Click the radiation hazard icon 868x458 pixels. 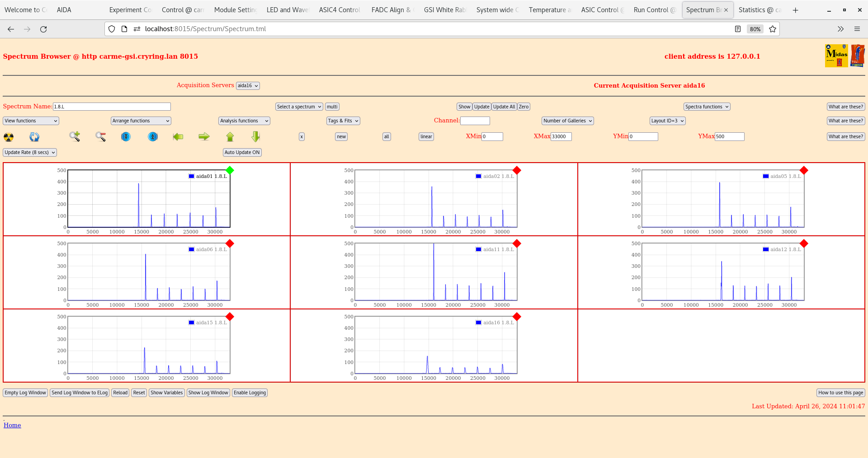tap(9, 137)
